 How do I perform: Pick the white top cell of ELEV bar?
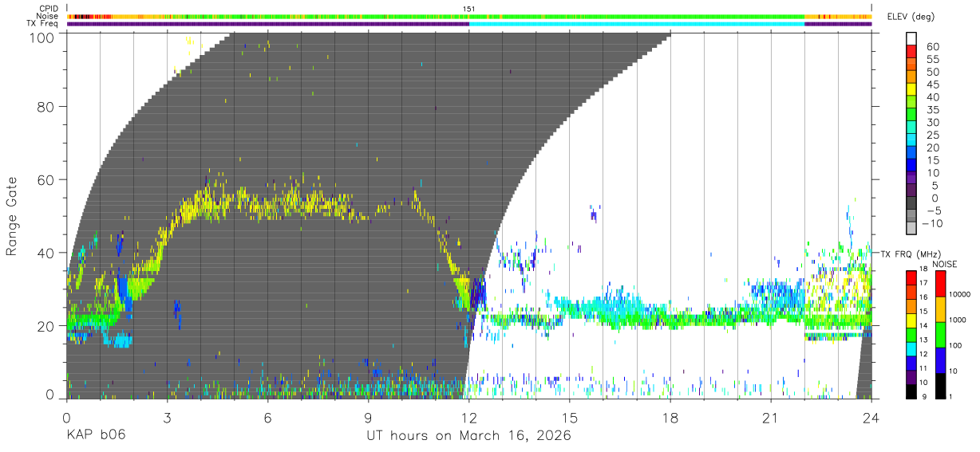(911, 37)
